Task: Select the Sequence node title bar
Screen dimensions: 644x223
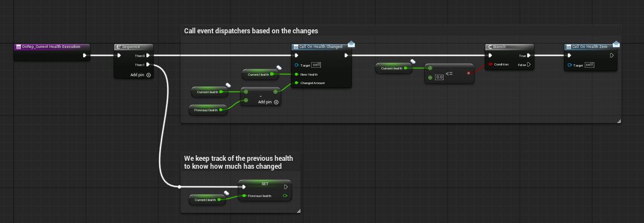Action: (133, 47)
